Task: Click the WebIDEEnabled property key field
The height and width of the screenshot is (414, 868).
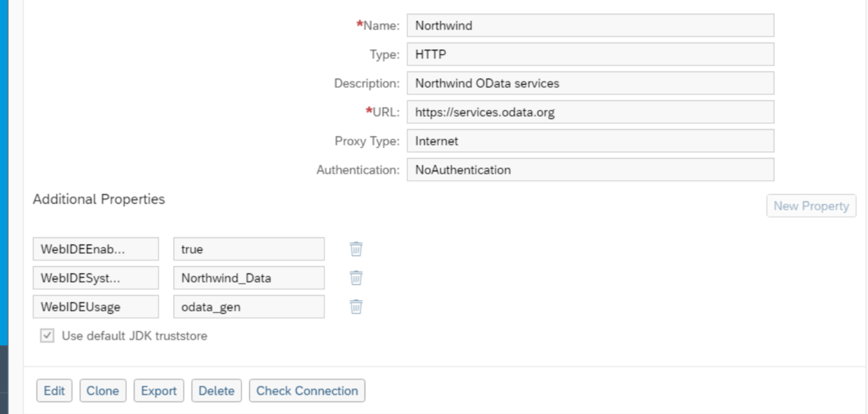Action: click(x=96, y=249)
